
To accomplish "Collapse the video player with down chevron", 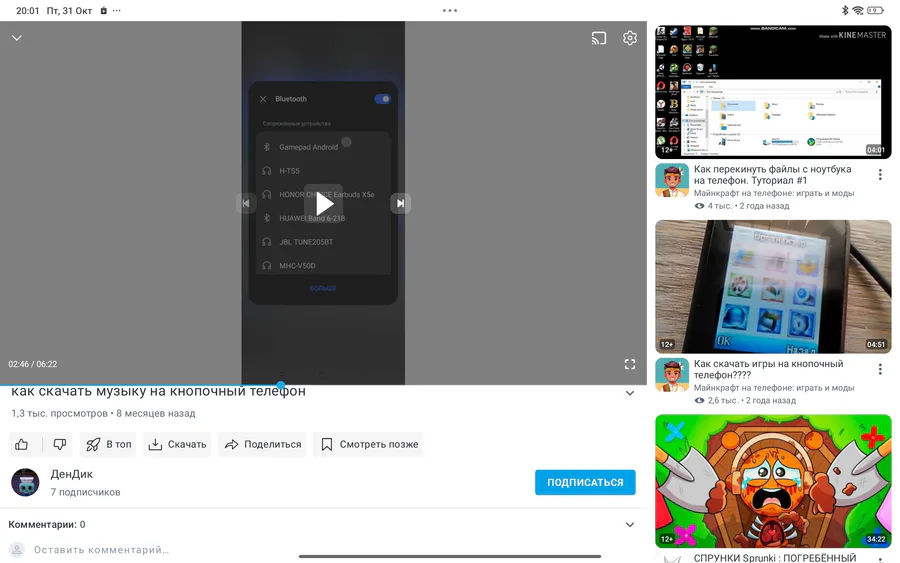I will (17, 38).
